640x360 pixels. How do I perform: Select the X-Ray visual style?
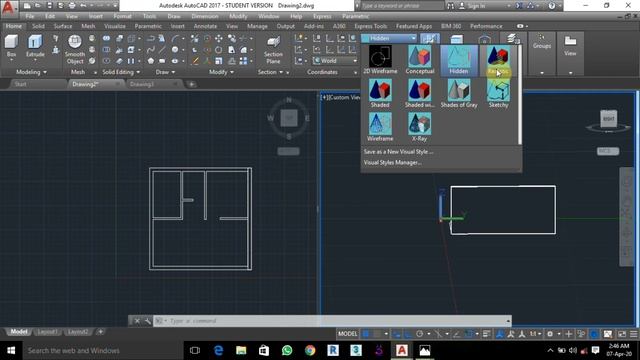pos(420,127)
